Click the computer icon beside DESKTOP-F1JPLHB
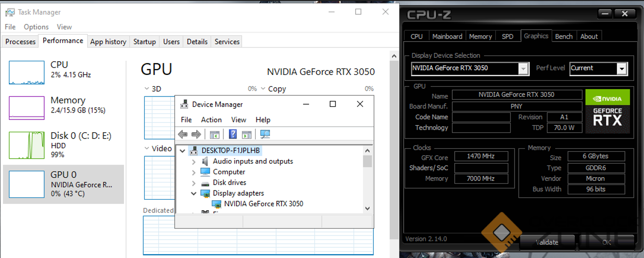Screen dimensions: 644x258 tap(194, 150)
